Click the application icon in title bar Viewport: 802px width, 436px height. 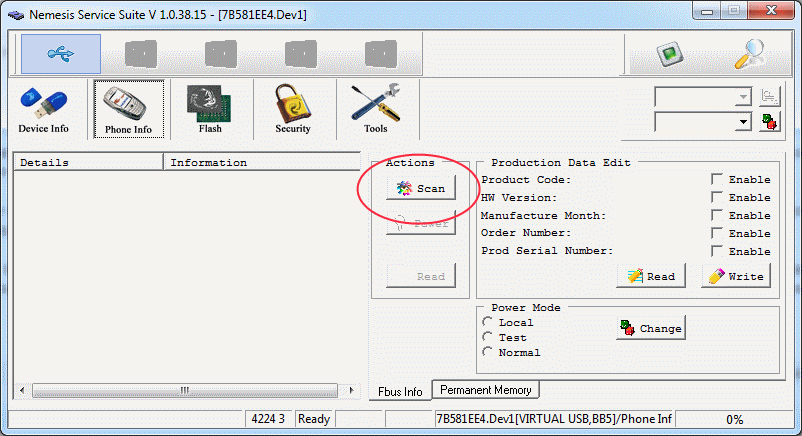pyautogui.click(x=16, y=15)
